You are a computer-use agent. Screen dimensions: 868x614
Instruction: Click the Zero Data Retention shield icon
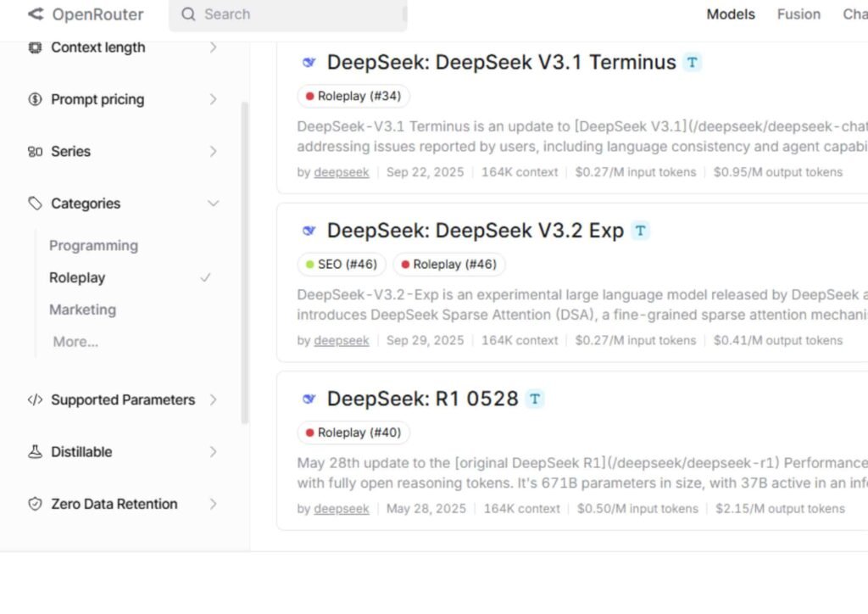[x=35, y=504]
